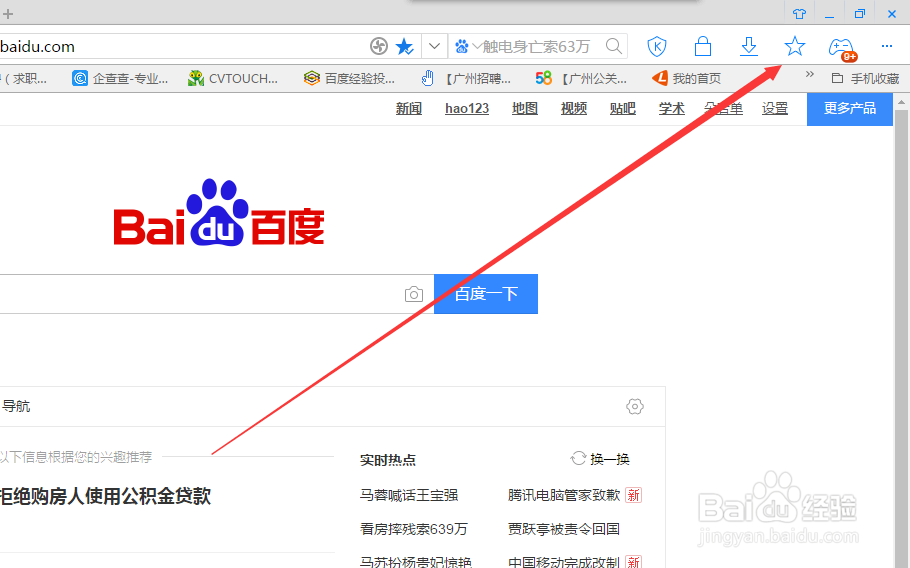Open the 手机收藏 bookmarks folder
Image resolution: width=910 pixels, height=568 pixels.
click(865, 78)
